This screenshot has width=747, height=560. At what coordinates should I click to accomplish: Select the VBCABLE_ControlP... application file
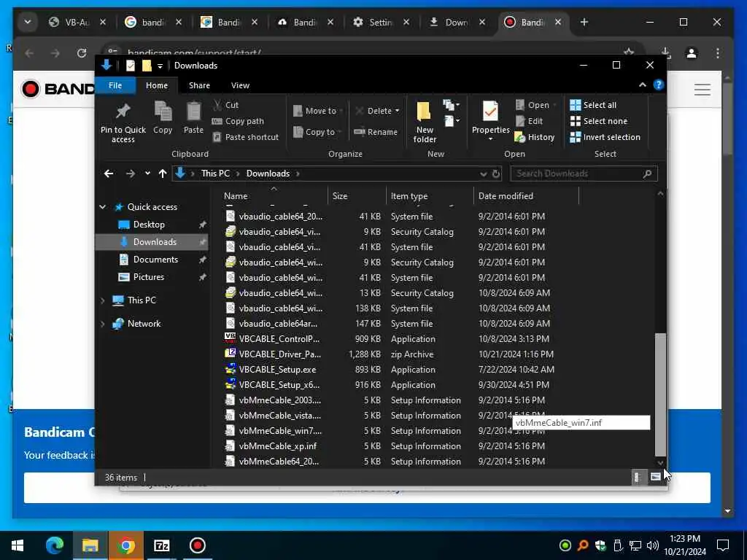click(279, 339)
